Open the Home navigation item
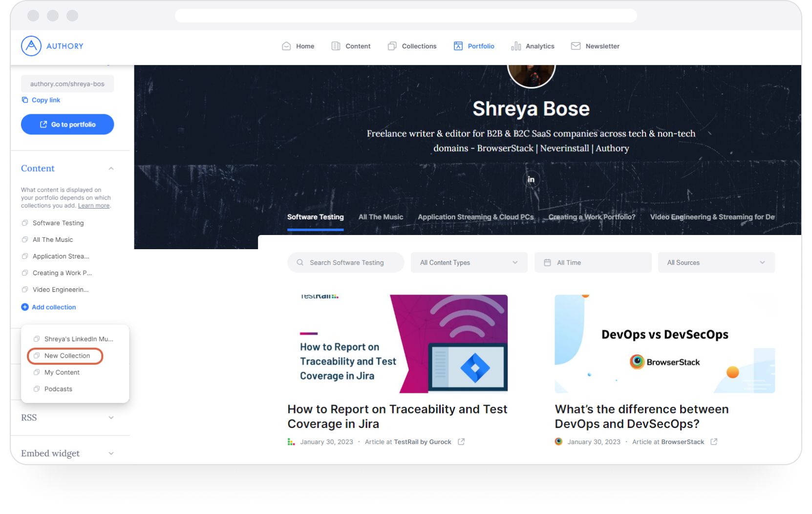Screen dimensions: 812x514 298,46
